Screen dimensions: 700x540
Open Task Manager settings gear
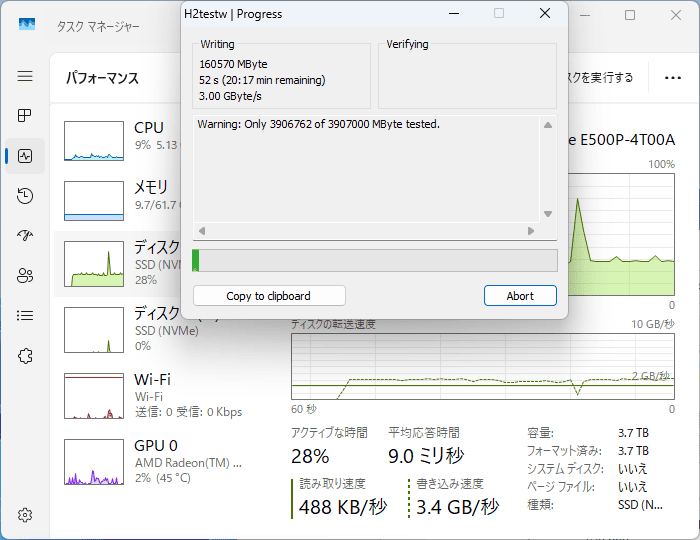25,515
